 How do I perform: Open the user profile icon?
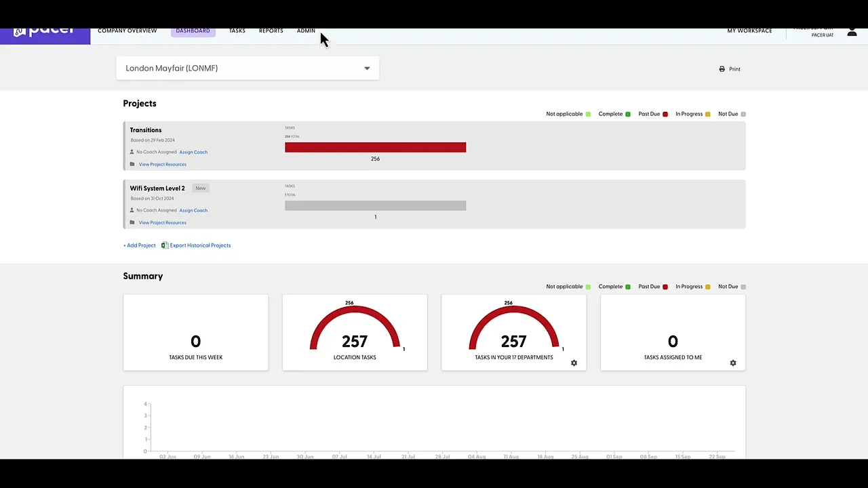pos(852,32)
